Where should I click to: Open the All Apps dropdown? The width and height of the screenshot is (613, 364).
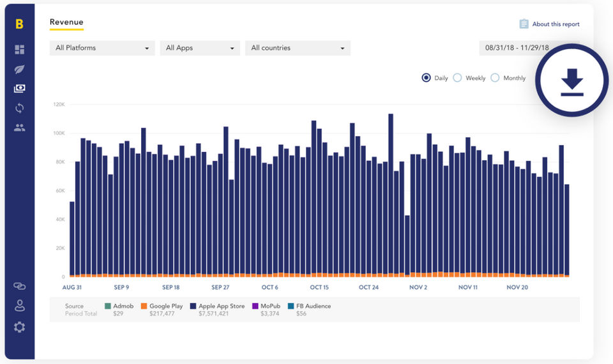(x=200, y=48)
